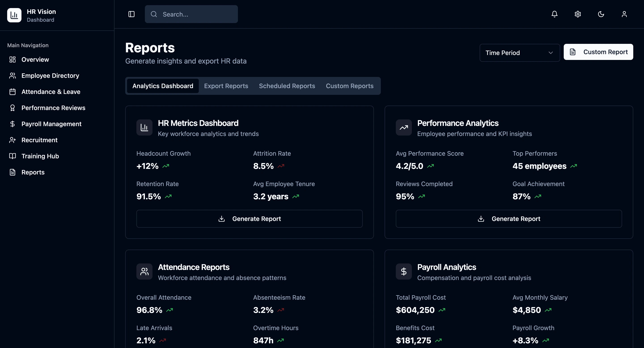The image size is (644, 348).
Task: Toggle dark mode with the moon icon
Action: click(x=601, y=14)
